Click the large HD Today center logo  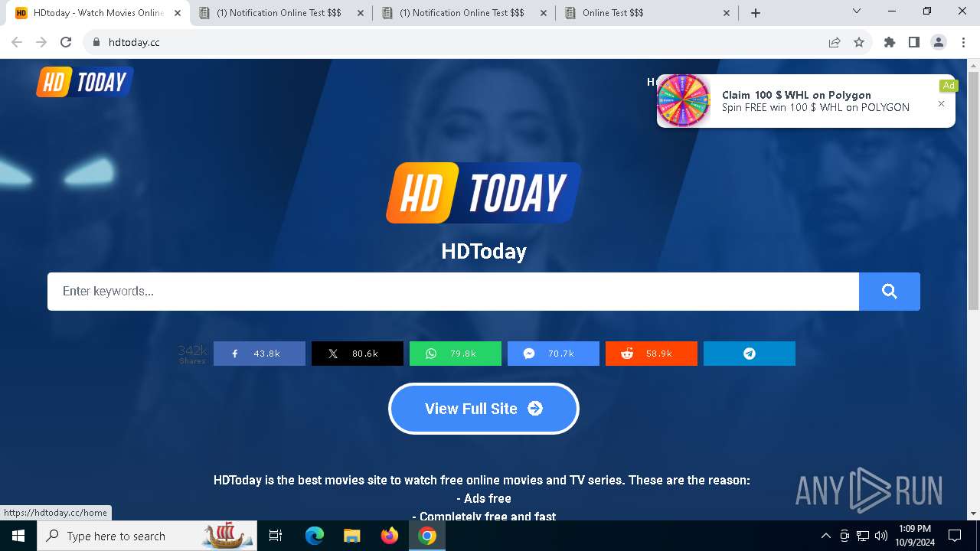coord(483,193)
